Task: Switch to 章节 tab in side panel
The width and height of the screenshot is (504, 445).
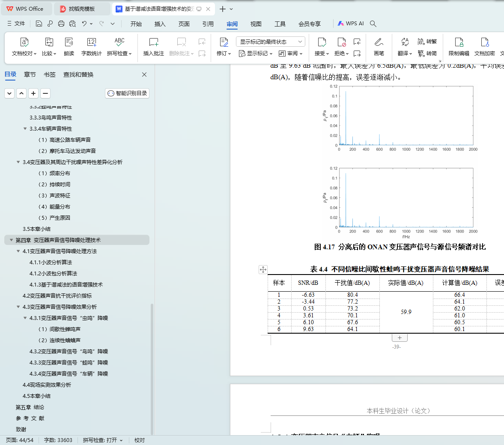Action: coord(30,75)
